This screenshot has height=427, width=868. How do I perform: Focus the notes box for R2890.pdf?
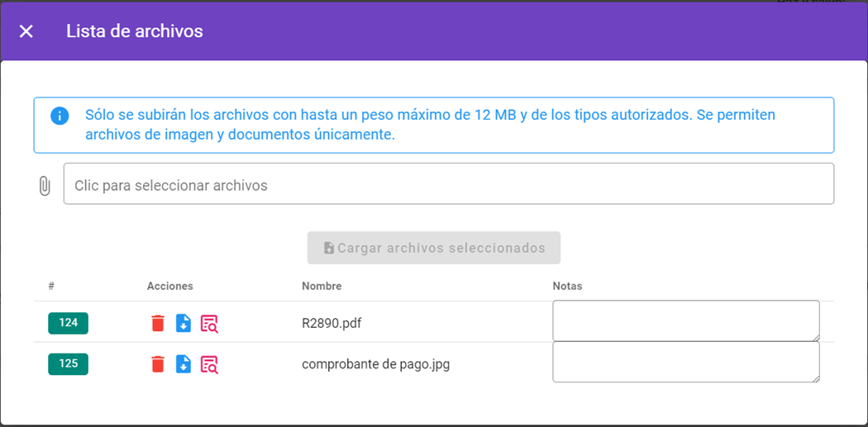(x=685, y=320)
